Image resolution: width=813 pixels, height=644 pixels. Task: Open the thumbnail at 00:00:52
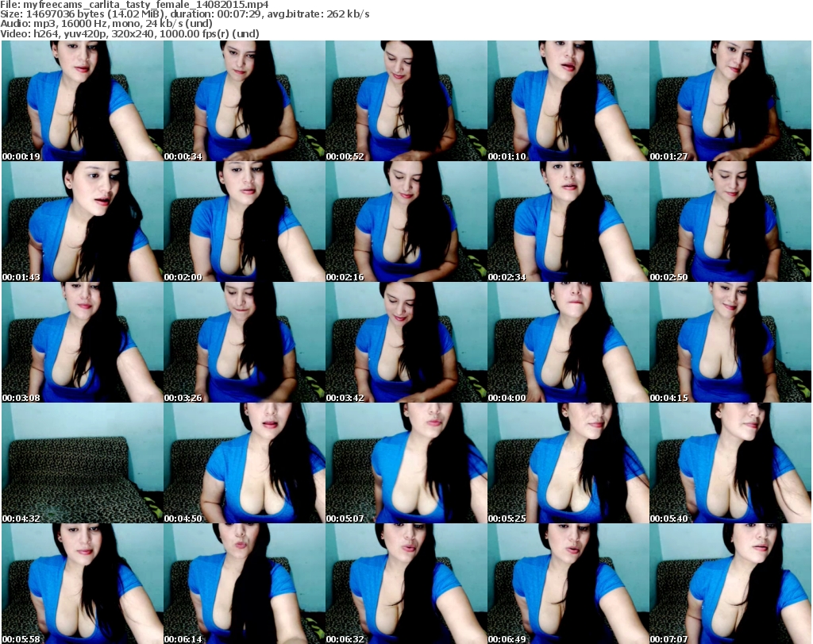[x=406, y=101]
